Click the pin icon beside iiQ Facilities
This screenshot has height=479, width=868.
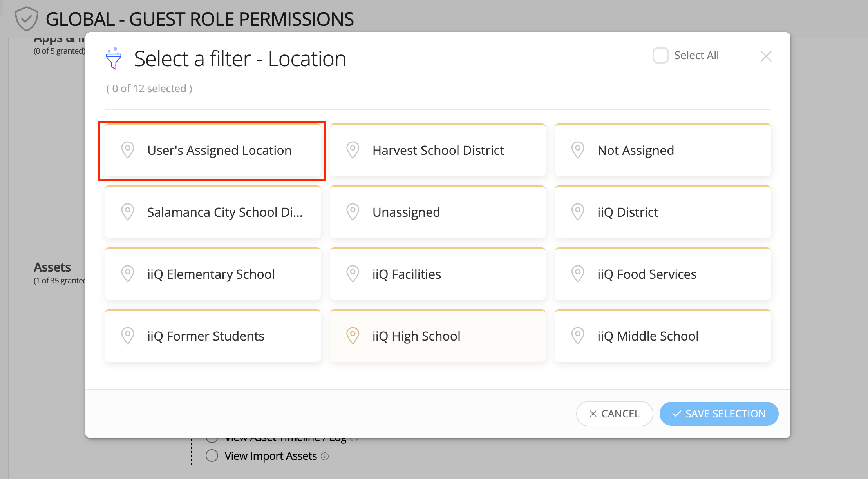[x=353, y=274]
